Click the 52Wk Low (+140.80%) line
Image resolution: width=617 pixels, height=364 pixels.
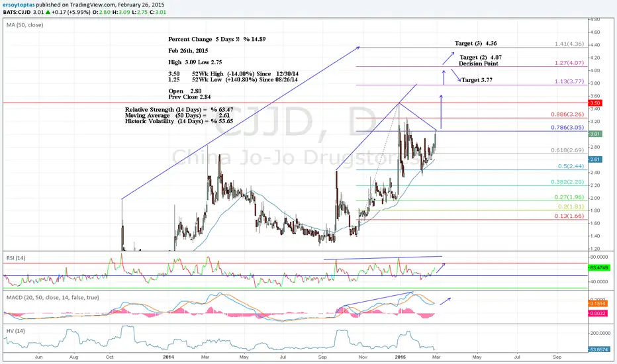tap(233, 80)
